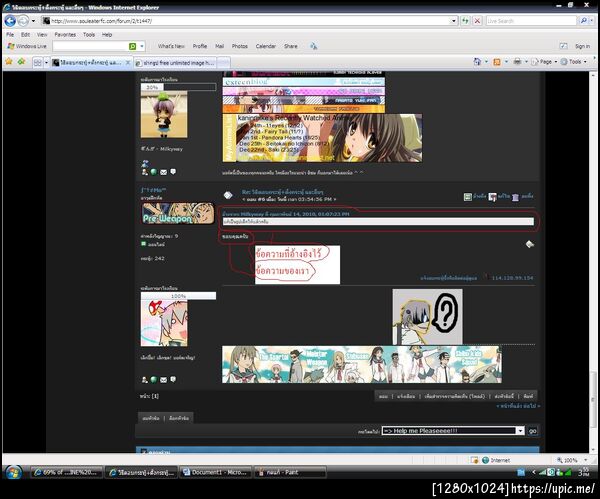Expand the tab list dropdown arrow
Screen dimensions: 600x499
click(x=46, y=62)
